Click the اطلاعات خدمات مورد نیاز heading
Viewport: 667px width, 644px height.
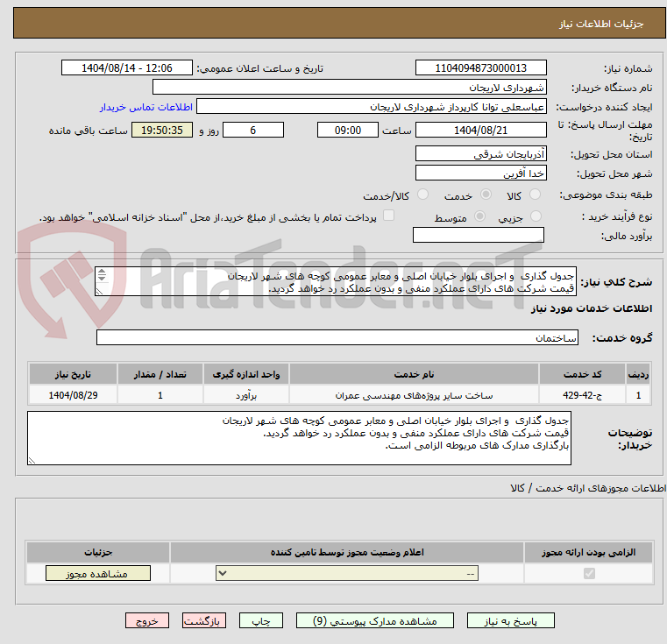pos(592,308)
